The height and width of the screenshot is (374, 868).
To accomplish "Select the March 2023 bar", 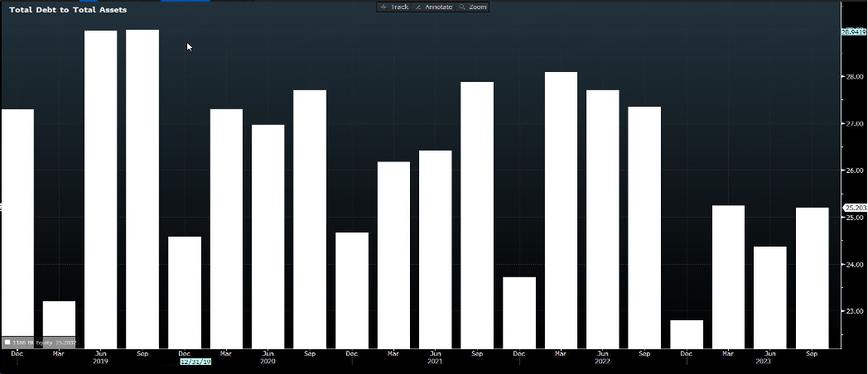I will pyautogui.click(x=729, y=277).
